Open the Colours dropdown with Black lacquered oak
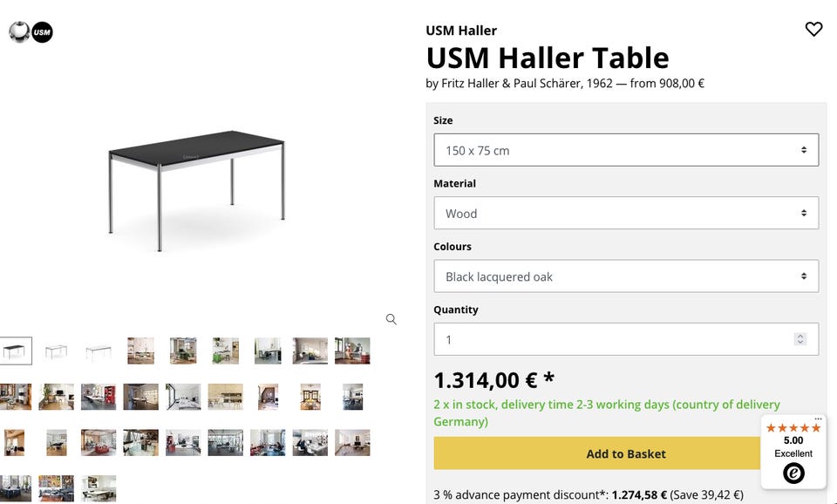The height and width of the screenshot is (504, 837). 626,276
